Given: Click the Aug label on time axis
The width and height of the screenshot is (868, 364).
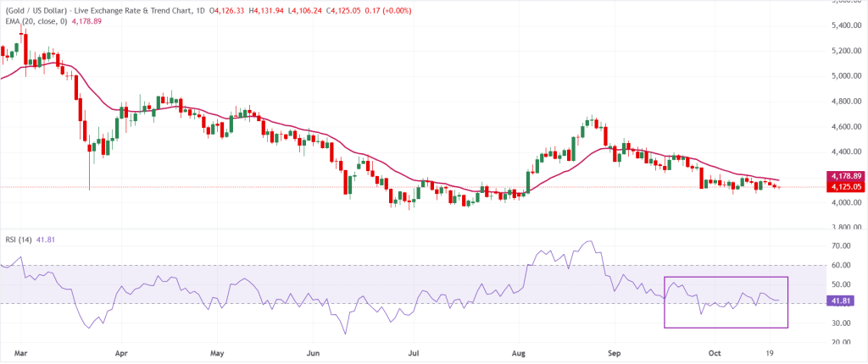Looking at the screenshot, I should (x=519, y=354).
